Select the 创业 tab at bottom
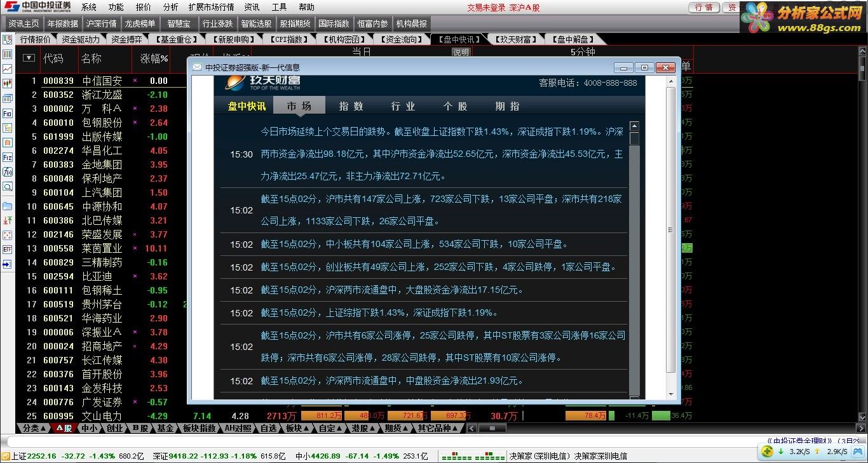 [114, 428]
